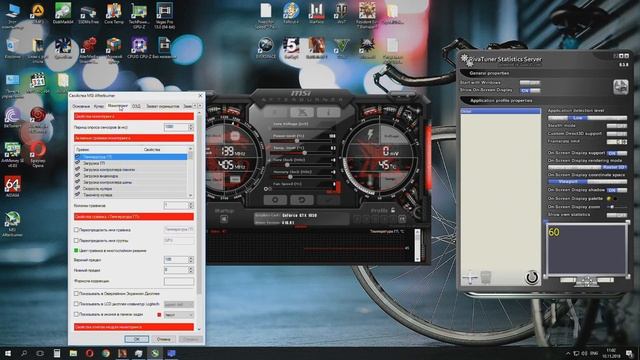This screenshot has height=360, width=640.
Task: Enable 'Переопределять имя графика' checkbox
Action: pyautogui.click(x=76, y=230)
